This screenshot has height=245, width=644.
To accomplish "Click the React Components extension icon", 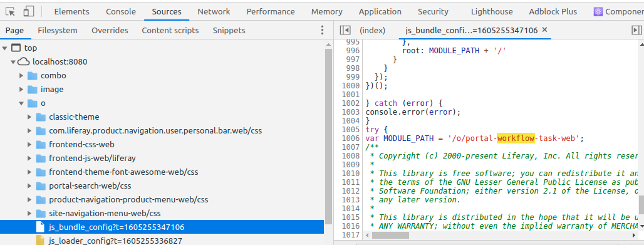I will (598, 11).
